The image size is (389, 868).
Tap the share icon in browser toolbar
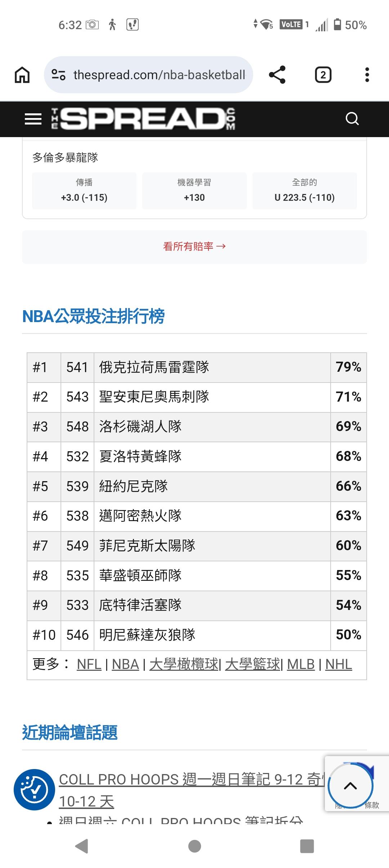[x=277, y=75]
